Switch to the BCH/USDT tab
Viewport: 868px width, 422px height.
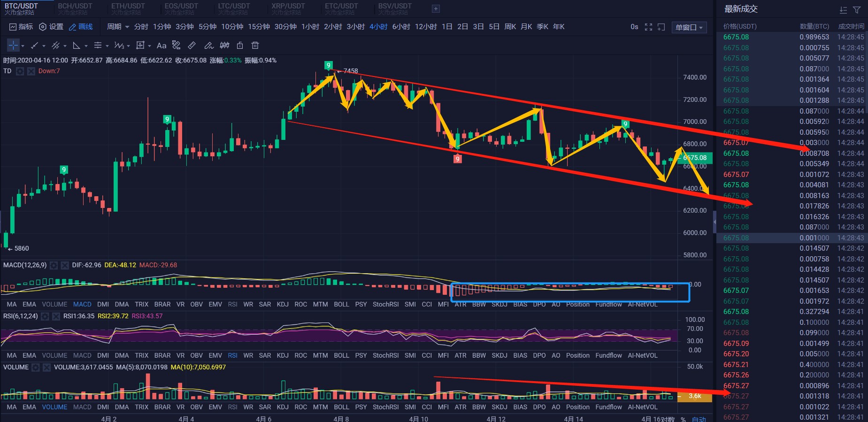[75, 8]
